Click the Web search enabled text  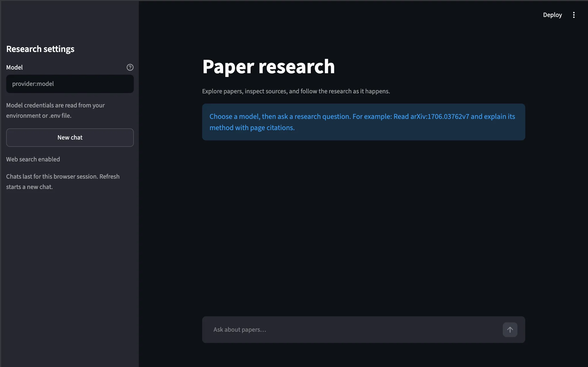tap(33, 159)
